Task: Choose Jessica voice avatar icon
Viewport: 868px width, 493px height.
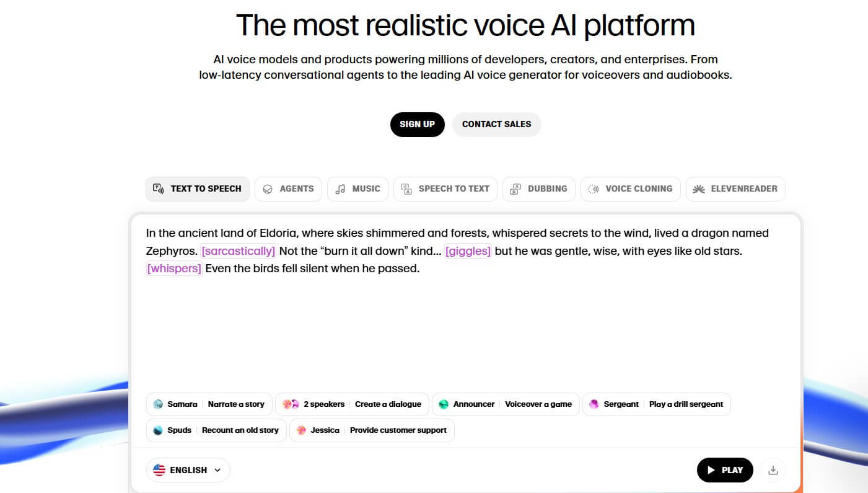Action: pos(301,430)
